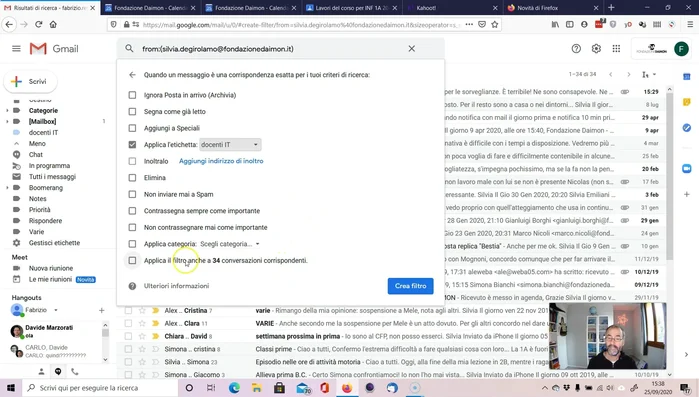699x397 pixels.
Task: Open Microsoft Edge from the taskbar
Action: [234, 388]
